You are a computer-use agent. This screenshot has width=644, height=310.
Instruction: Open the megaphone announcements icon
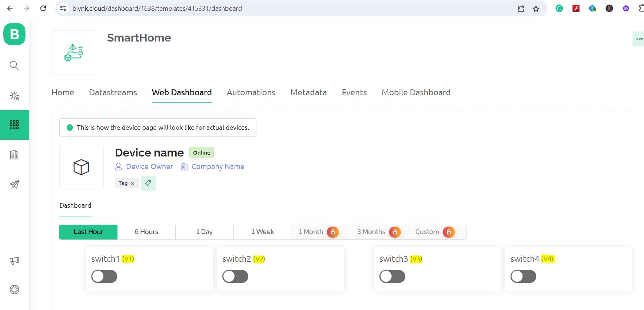click(x=14, y=261)
